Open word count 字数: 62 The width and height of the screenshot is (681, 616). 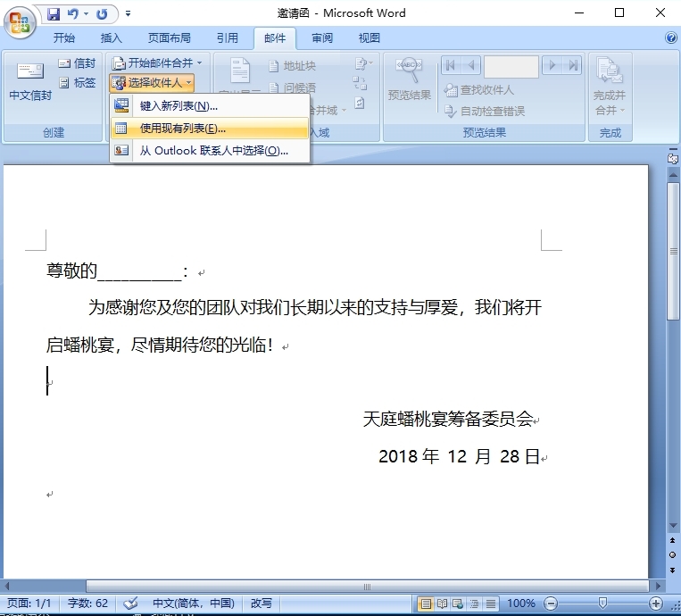(87, 604)
